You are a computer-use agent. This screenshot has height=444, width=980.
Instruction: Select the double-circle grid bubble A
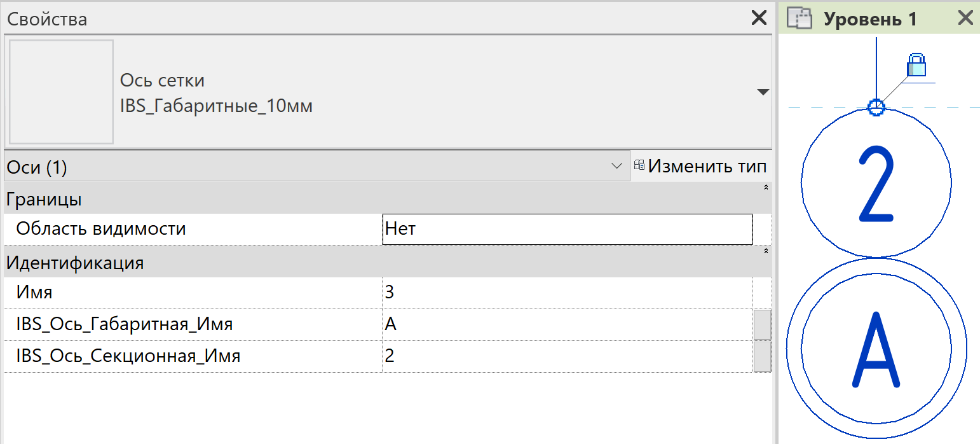coord(876,348)
